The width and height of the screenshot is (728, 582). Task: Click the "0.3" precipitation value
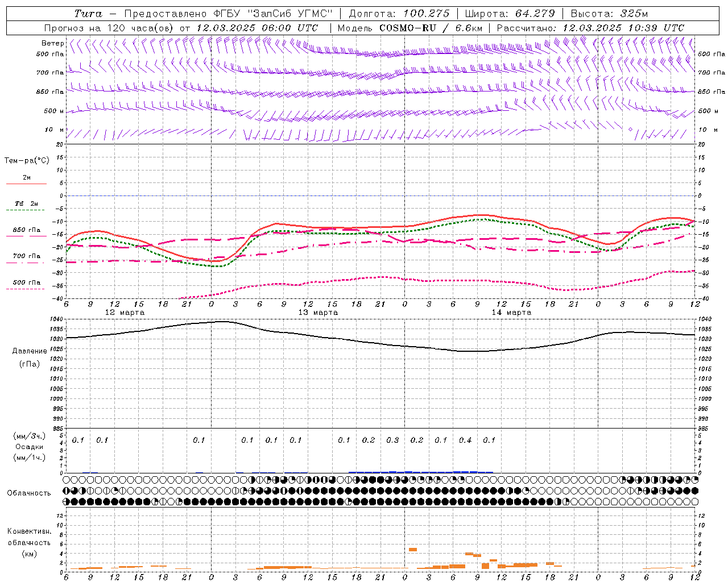(x=392, y=440)
